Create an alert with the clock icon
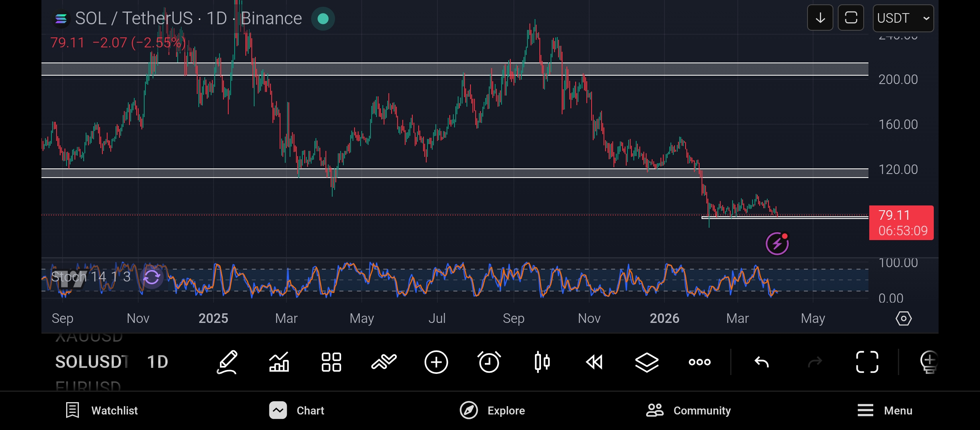The height and width of the screenshot is (430, 980). pos(489,362)
